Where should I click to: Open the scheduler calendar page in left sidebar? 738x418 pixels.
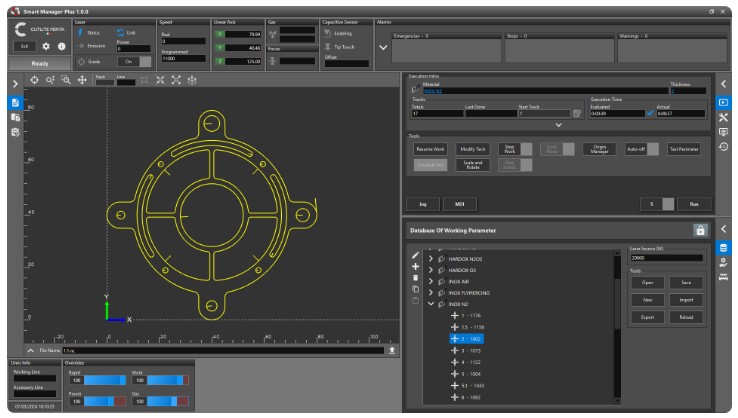(15, 132)
